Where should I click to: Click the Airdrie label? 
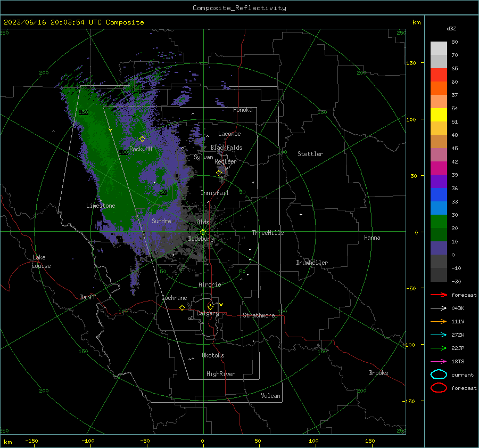click(x=210, y=284)
